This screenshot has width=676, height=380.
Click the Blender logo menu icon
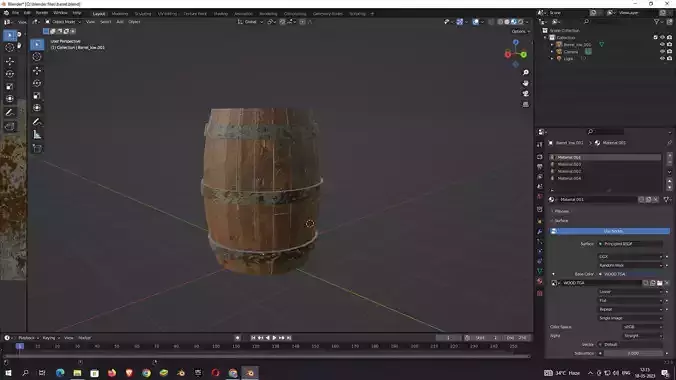[6, 13]
